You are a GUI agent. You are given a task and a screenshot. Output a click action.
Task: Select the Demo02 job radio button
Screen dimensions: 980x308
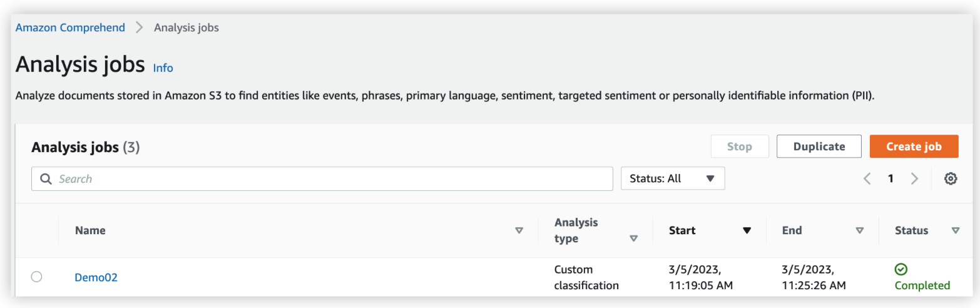pos(37,277)
